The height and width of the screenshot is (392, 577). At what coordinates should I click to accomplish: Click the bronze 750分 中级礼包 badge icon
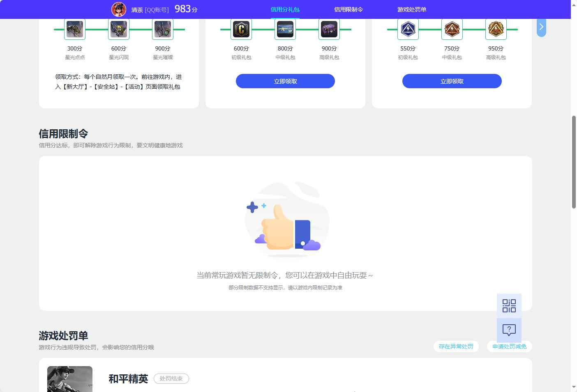coord(452,29)
